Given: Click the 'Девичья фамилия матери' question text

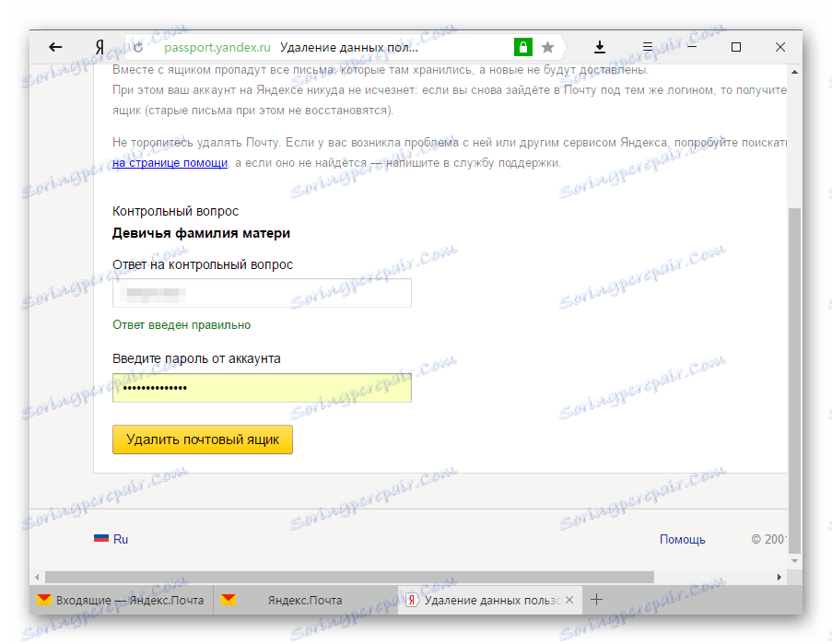Looking at the screenshot, I should (201, 233).
